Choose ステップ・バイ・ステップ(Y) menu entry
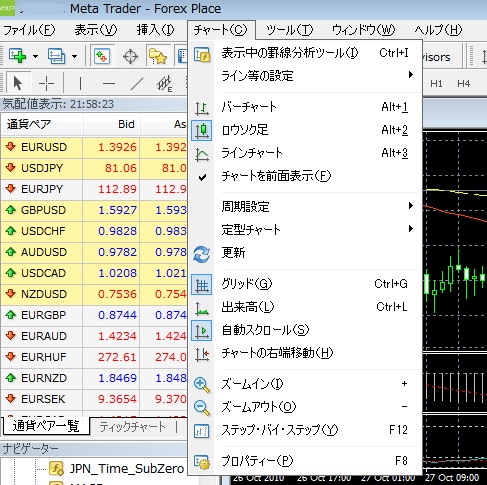 coord(304,430)
